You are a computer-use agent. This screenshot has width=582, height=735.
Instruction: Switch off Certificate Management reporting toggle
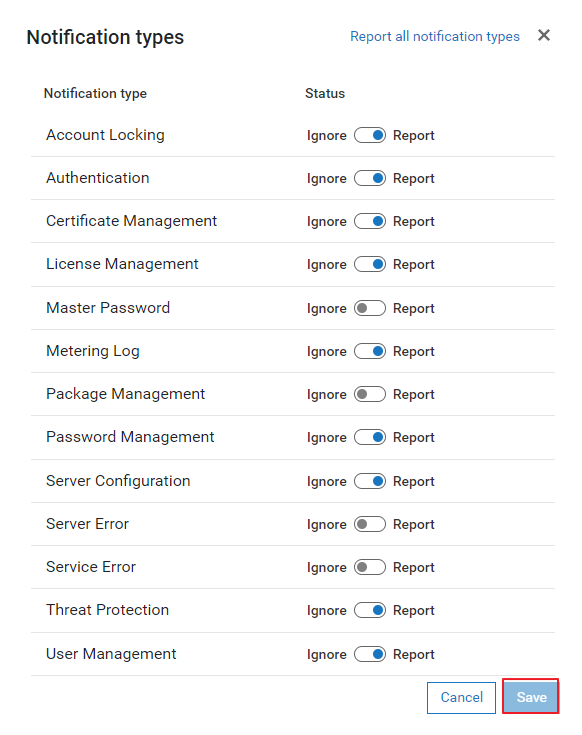tap(370, 221)
